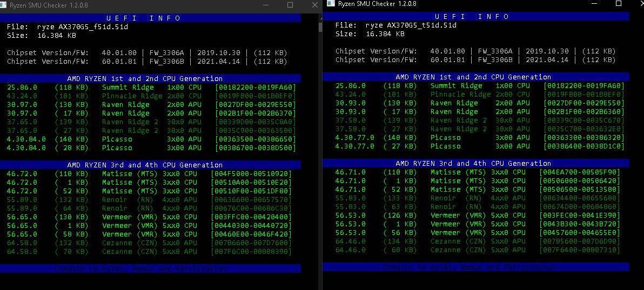Click address '[00363500-00386650]' in left window

(256, 139)
